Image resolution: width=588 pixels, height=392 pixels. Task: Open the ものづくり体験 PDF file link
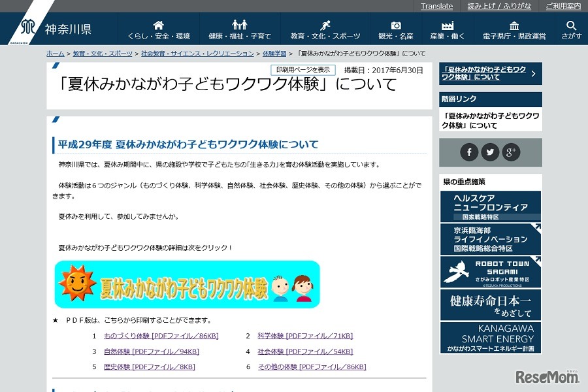161,336
